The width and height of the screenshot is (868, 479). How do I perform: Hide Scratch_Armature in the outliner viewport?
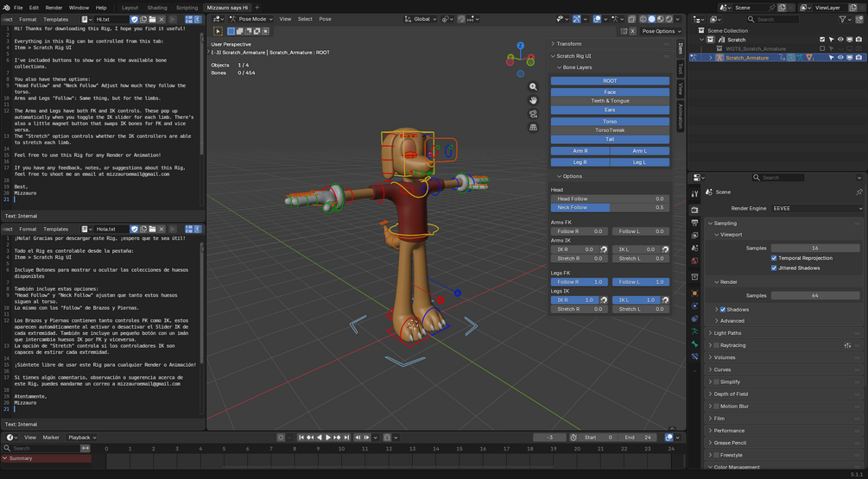tap(840, 58)
